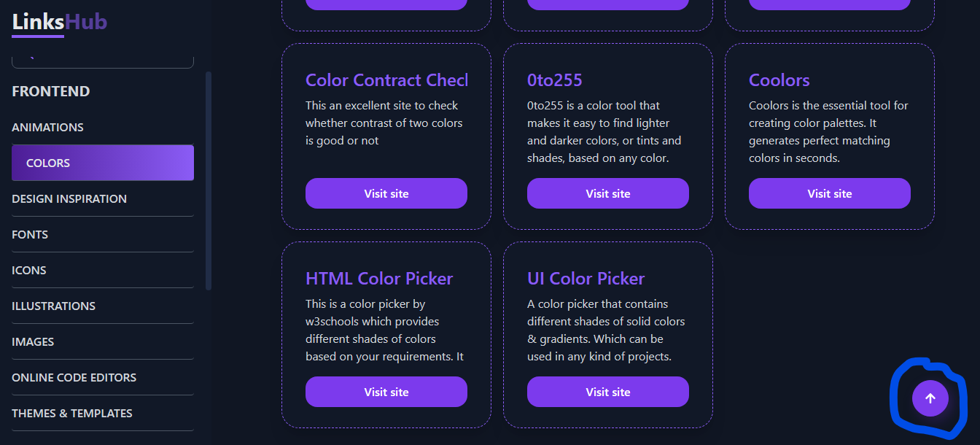980x445 pixels.
Task: Open the FONTS section
Action: [30, 234]
